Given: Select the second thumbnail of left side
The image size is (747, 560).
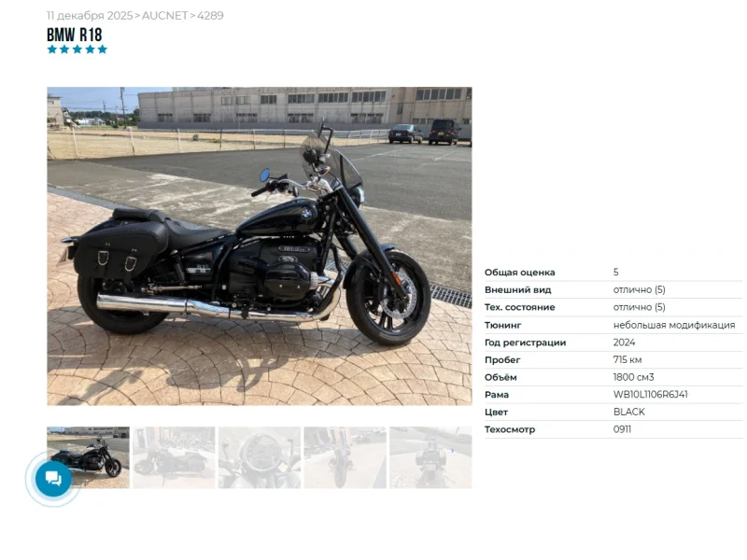Looking at the screenshot, I should [174, 457].
